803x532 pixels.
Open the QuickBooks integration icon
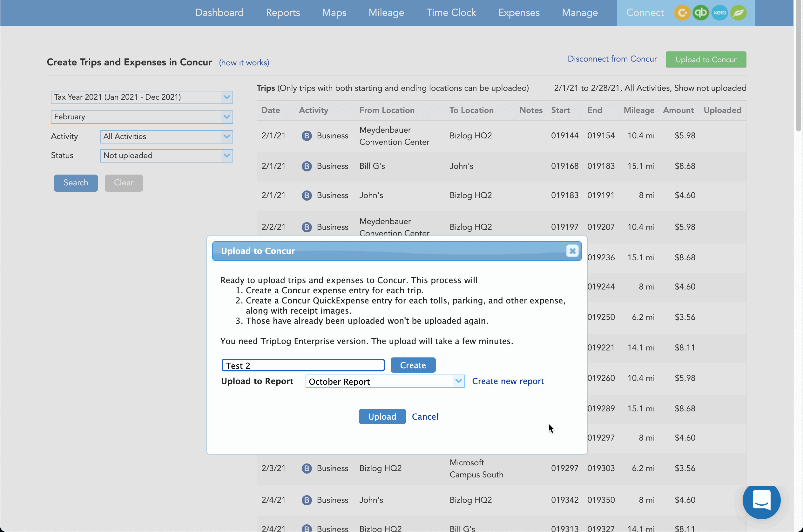pos(701,13)
